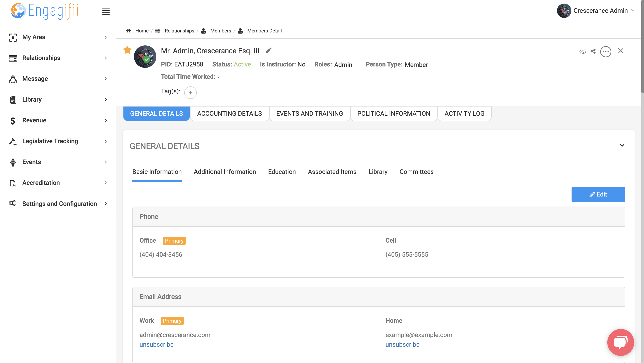The width and height of the screenshot is (644, 363).
Task: Open the Associated Items sub-tab
Action: 332,172
